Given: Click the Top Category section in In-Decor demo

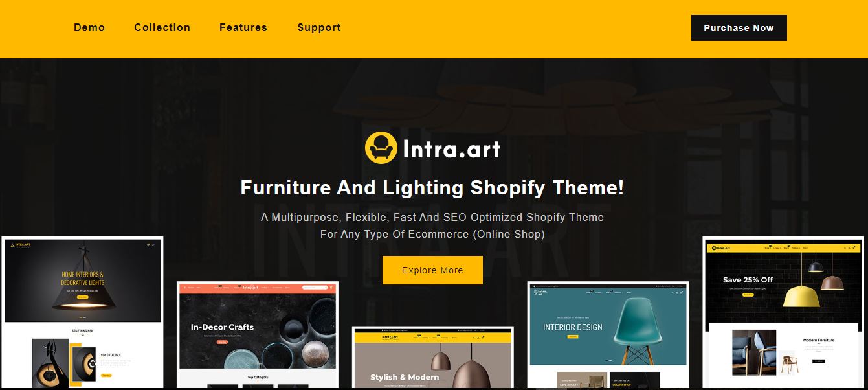Looking at the screenshot, I should coord(258,377).
